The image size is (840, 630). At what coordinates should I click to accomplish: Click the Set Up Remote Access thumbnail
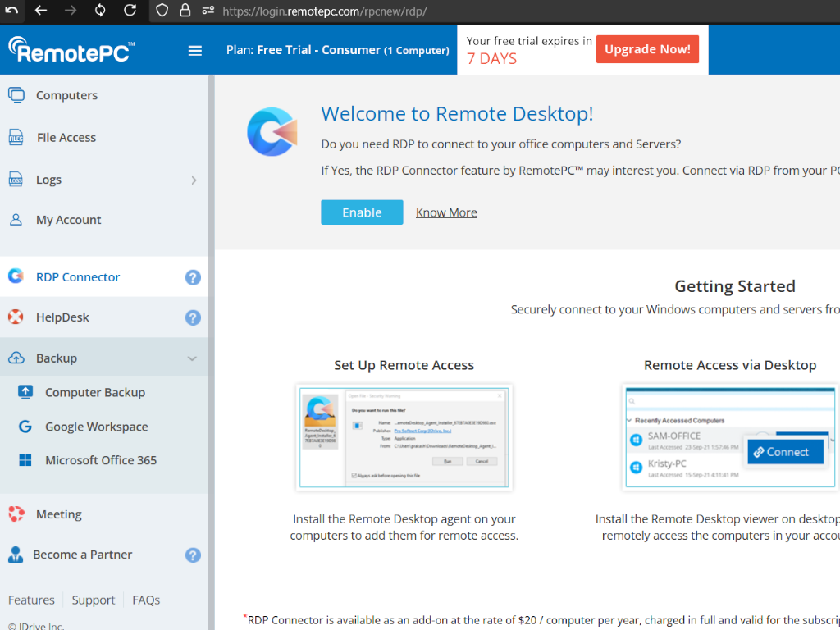[404, 437]
